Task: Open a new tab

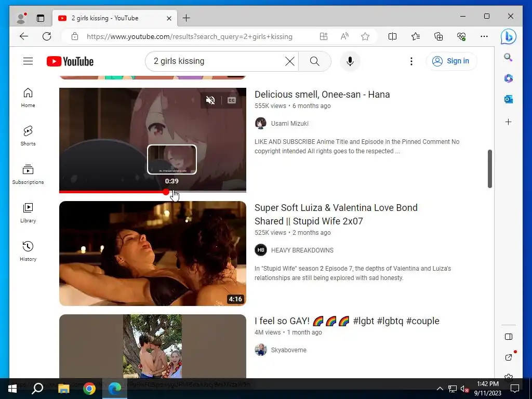Action: click(x=187, y=18)
